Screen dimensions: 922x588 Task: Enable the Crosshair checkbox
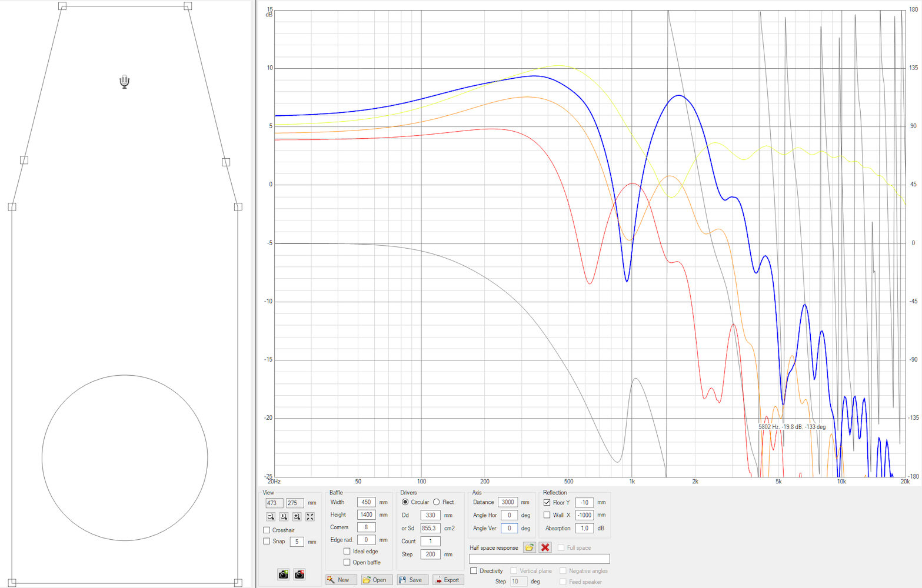pyautogui.click(x=267, y=530)
